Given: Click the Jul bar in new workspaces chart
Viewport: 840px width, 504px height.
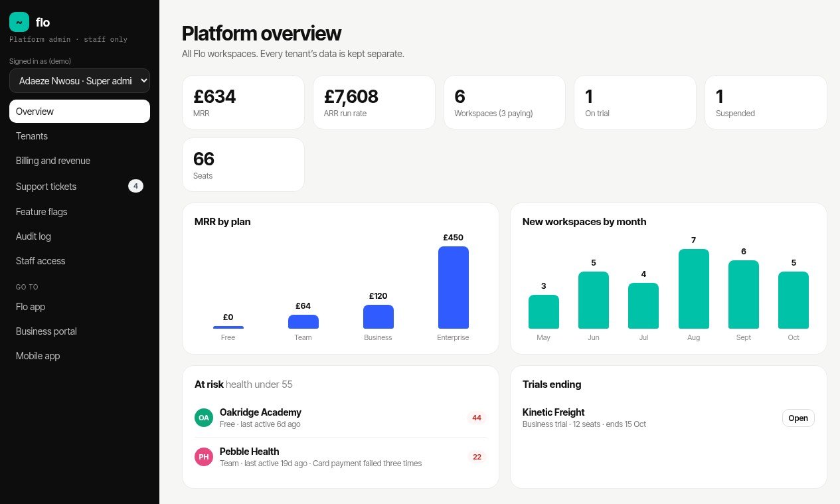Looking at the screenshot, I should pos(643,306).
